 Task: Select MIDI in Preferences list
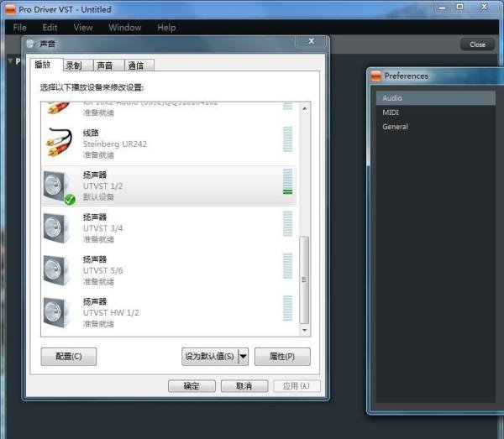pyautogui.click(x=435, y=112)
